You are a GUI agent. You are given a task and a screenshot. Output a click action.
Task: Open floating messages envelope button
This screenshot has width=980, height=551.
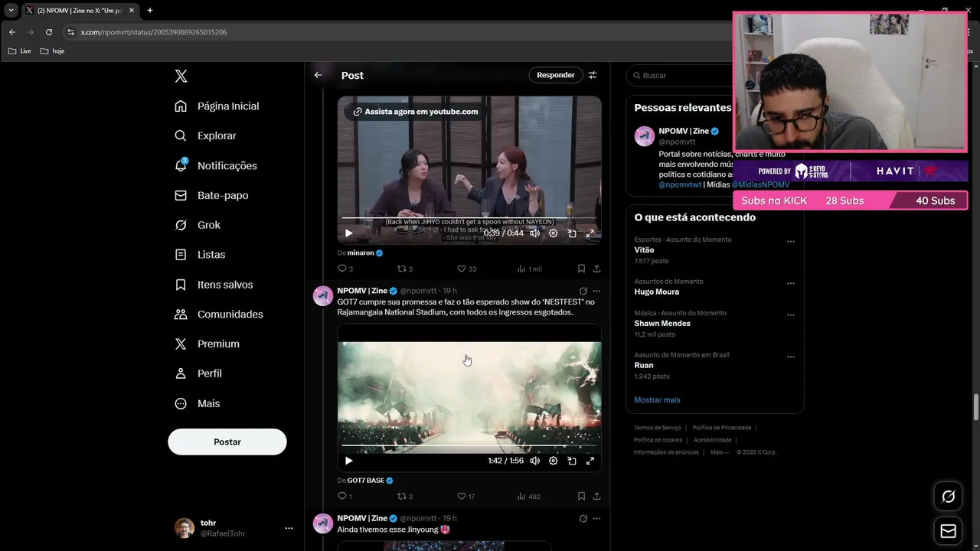point(948,531)
